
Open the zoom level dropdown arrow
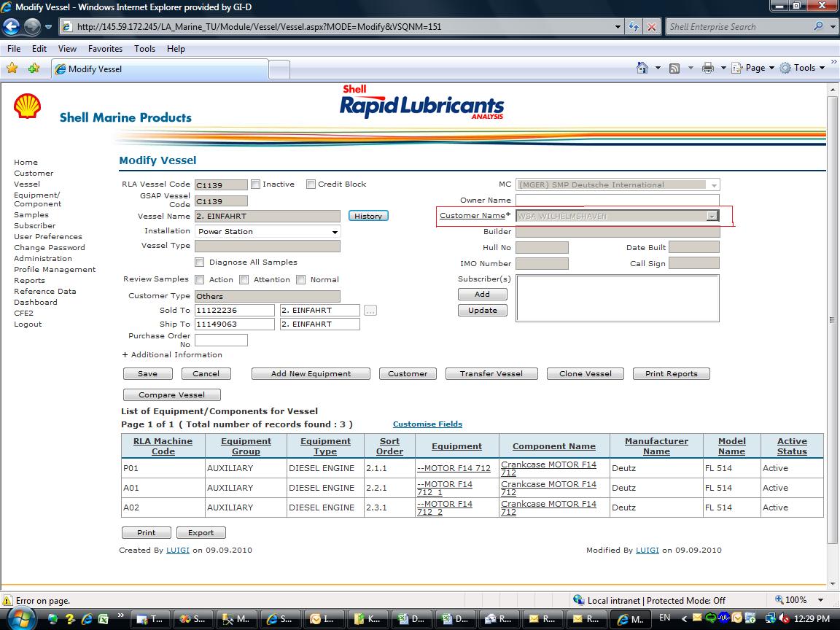coord(820,600)
